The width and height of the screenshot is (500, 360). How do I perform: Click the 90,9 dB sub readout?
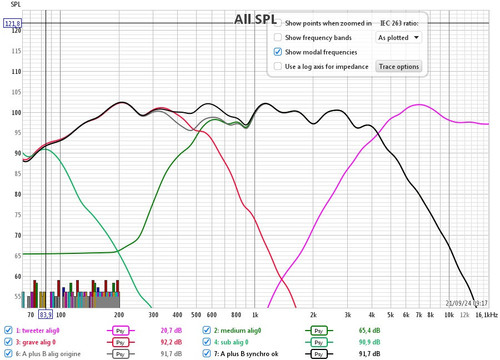coord(369,342)
